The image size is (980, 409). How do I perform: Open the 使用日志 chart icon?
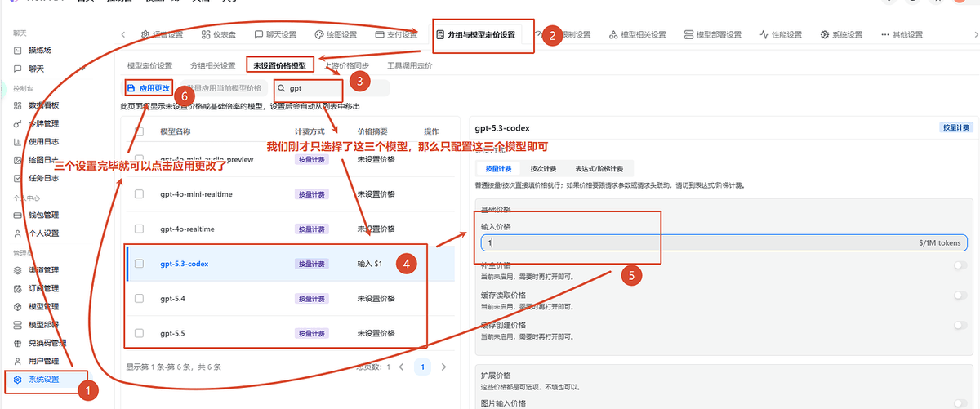click(x=19, y=142)
